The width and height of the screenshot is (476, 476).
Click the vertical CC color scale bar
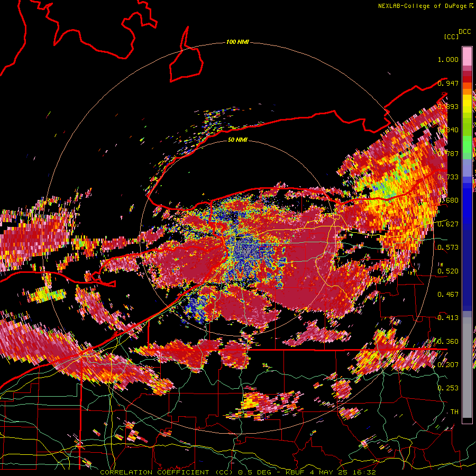pyautogui.click(x=467, y=235)
